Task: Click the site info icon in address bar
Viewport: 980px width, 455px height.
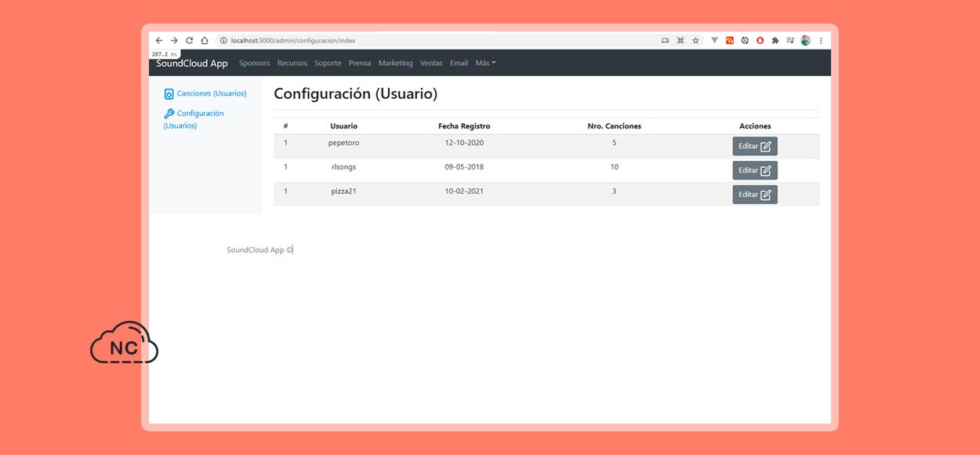Action: point(223,40)
